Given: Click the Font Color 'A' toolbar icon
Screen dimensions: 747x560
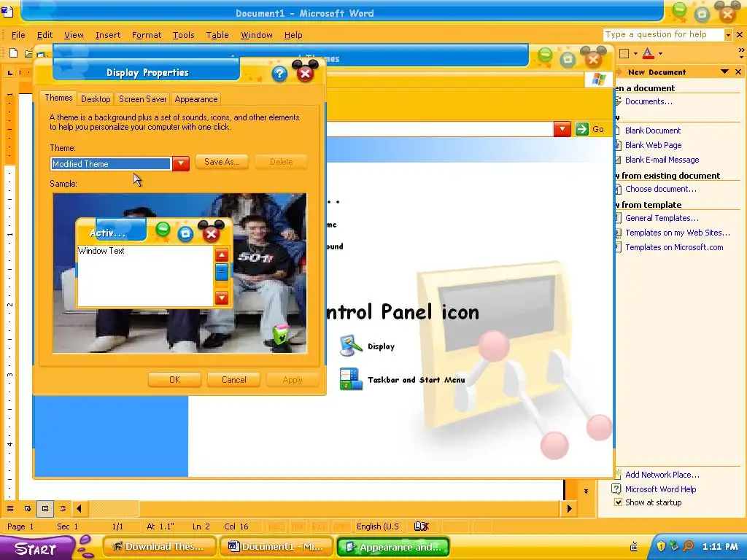Looking at the screenshot, I should [x=648, y=53].
